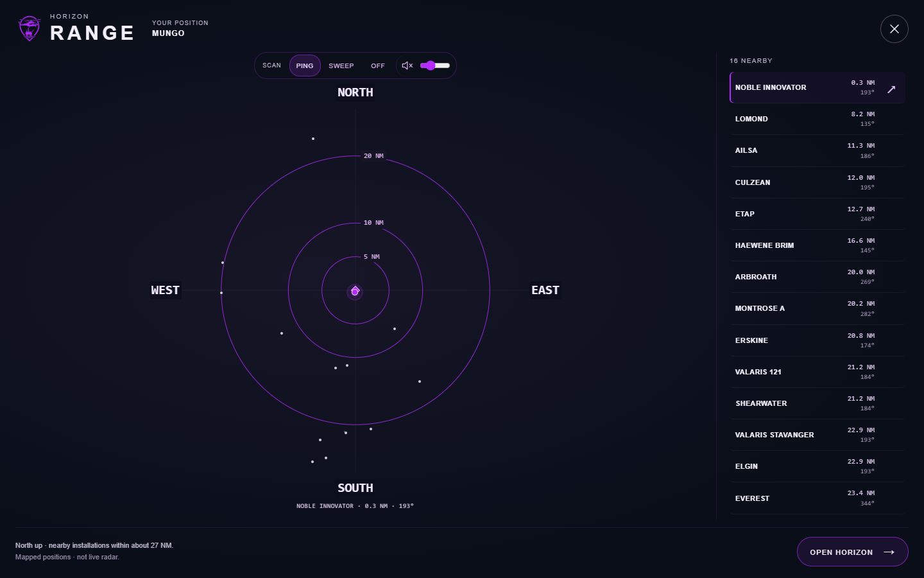Screen dimensions: 924x578
Task: Select SWEEP mode
Action: 341,66
